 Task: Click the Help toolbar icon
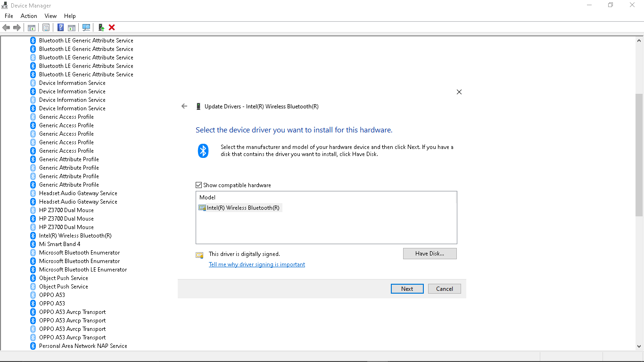(x=60, y=27)
